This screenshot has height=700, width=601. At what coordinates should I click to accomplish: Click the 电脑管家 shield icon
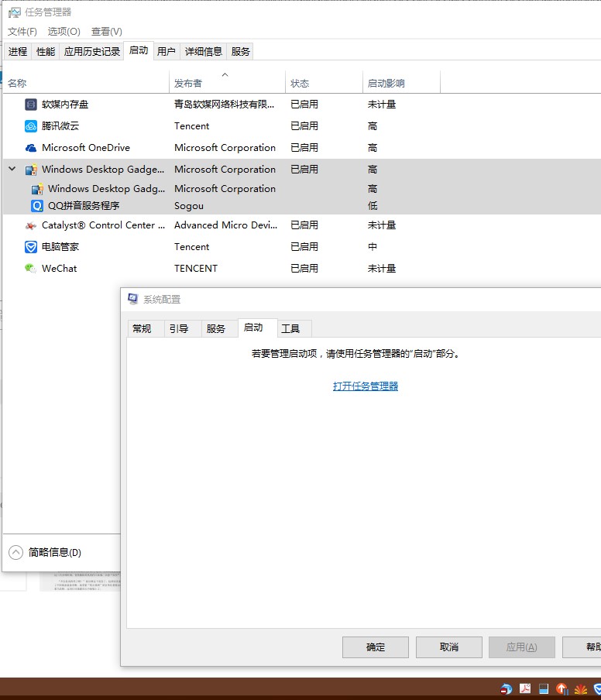click(30, 247)
